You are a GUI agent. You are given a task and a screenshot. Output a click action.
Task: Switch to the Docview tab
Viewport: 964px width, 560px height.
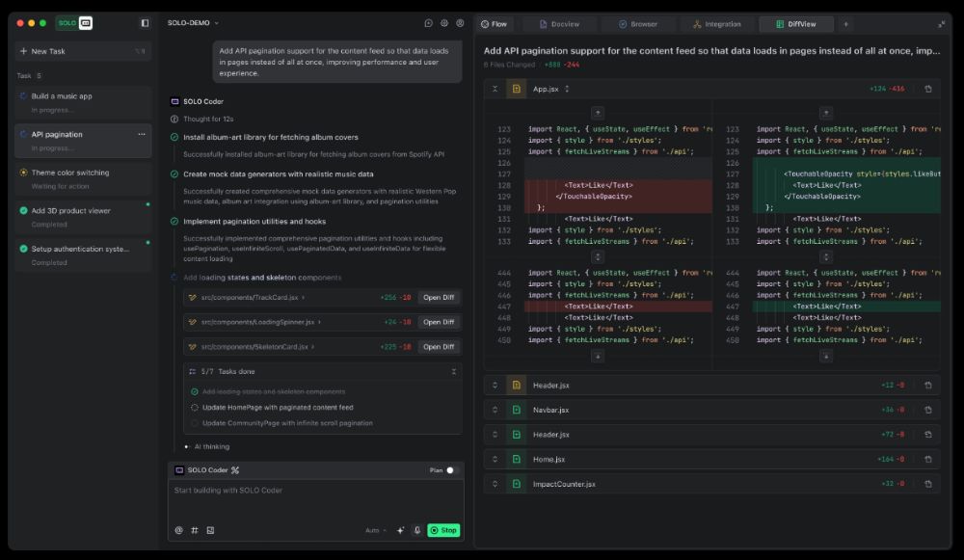click(559, 24)
